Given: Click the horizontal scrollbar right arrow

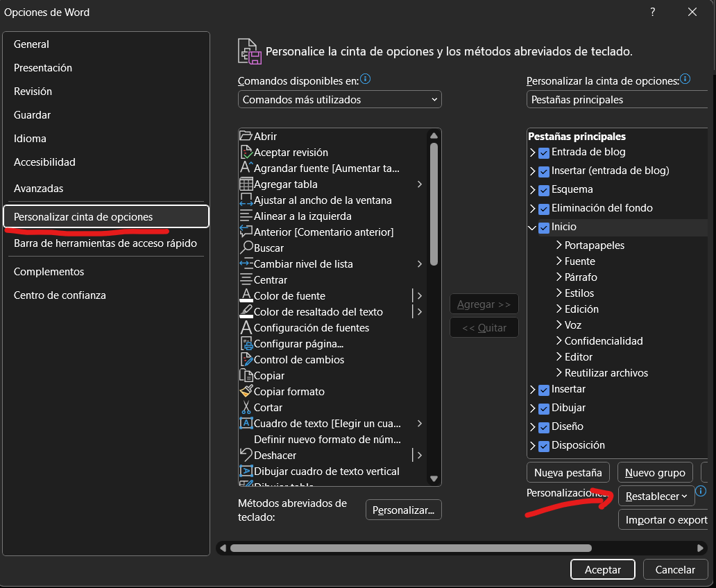Looking at the screenshot, I should tap(701, 548).
